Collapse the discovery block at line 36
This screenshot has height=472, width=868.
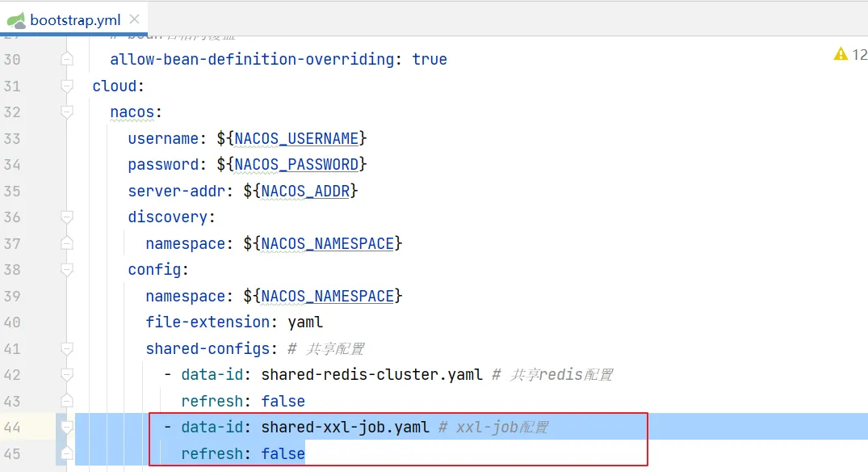pos(67,217)
